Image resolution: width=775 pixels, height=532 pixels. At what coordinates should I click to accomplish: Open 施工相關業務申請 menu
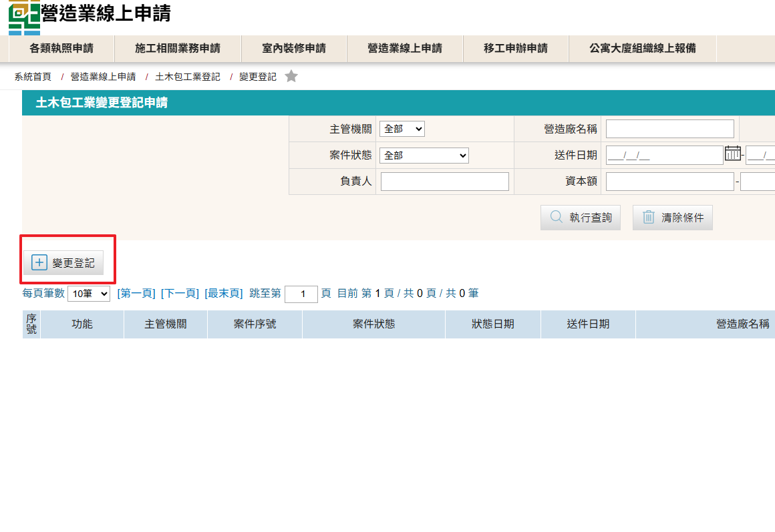177,48
